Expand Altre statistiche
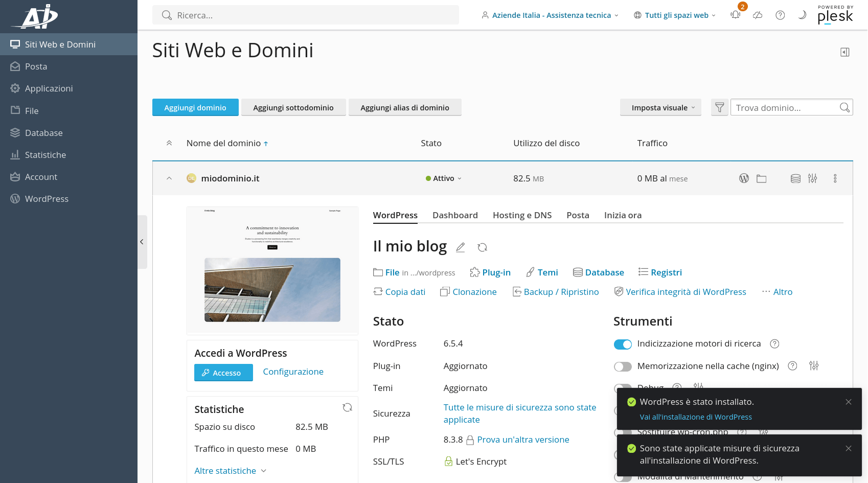Viewport: 868px width, 483px height. (231, 471)
